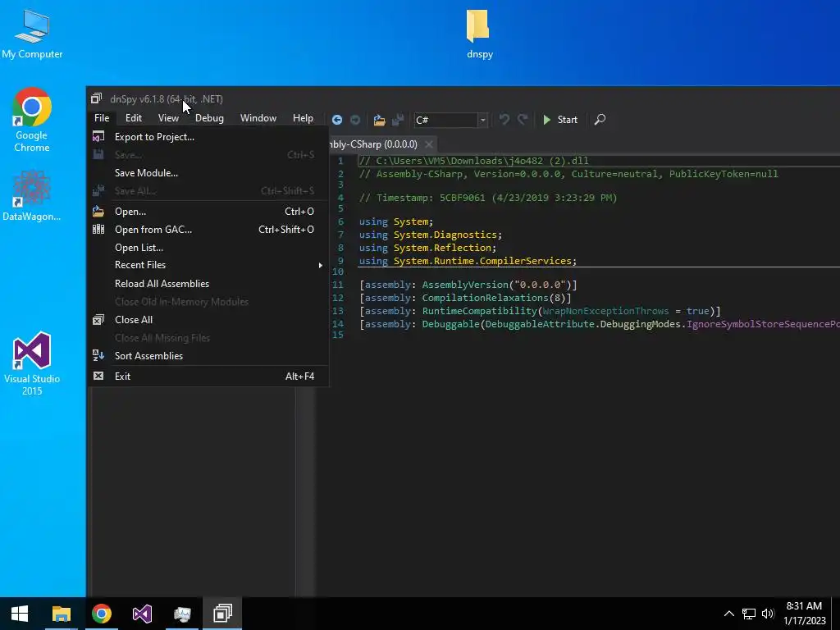Click the Open folder icon in File menu
Viewport: 840px width, 630px height.
click(x=98, y=211)
